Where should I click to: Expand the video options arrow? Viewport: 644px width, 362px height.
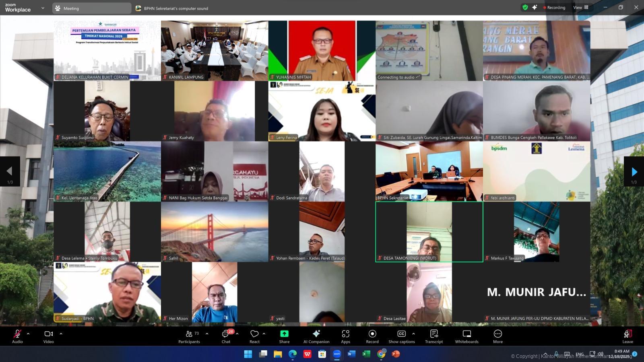61,334
